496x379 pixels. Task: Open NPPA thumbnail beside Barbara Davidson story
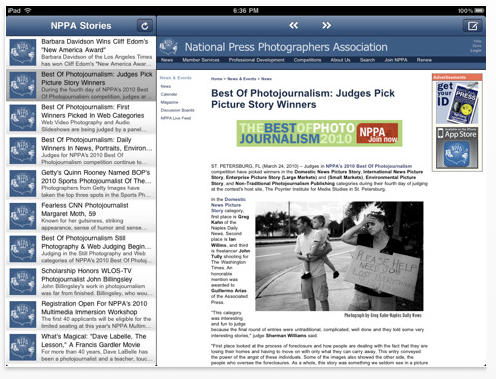click(23, 52)
